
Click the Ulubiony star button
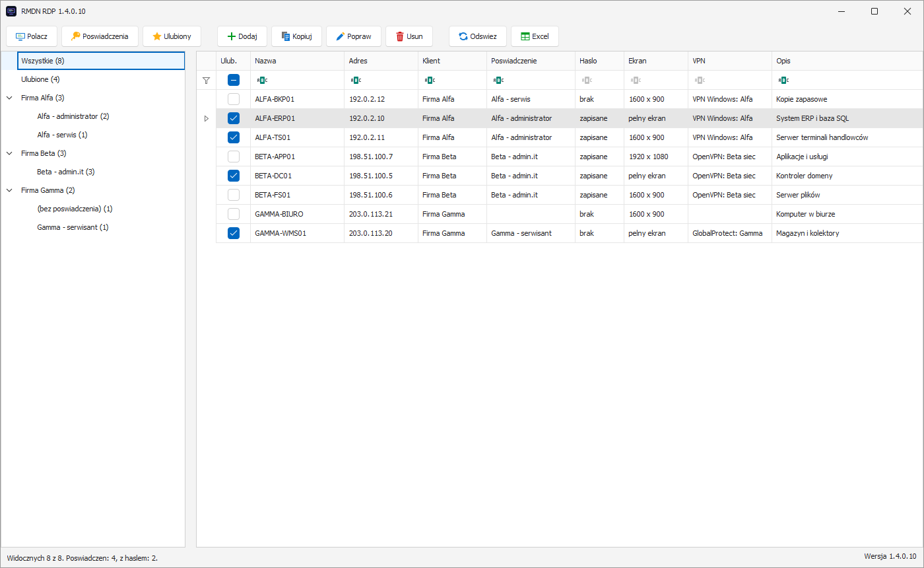[172, 36]
